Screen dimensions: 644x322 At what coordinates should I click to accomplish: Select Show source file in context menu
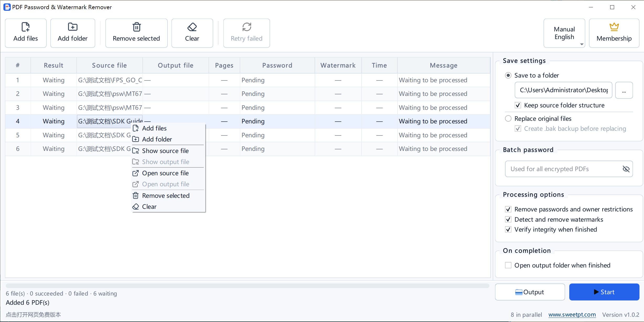(168, 151)
